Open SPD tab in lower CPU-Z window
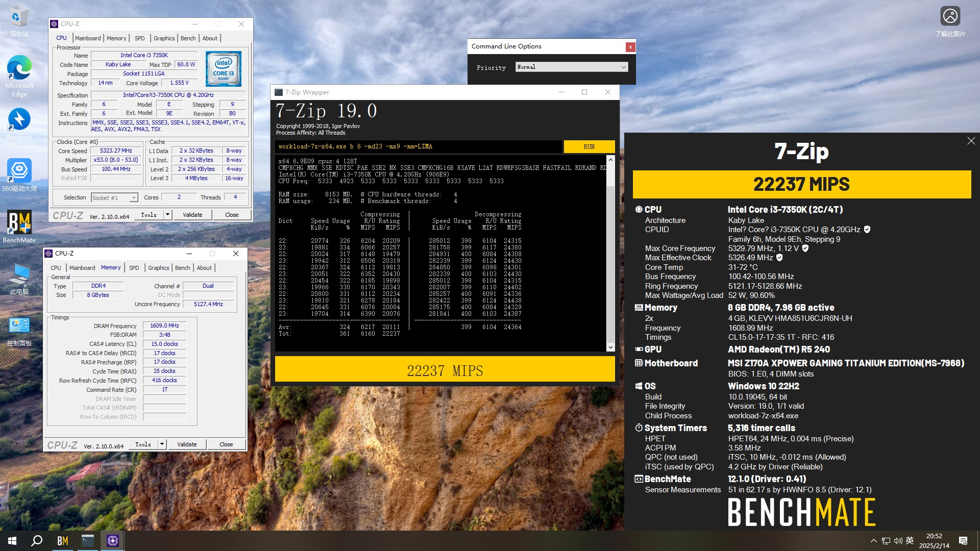The height and width of the screenshot is (551, 980). click(x=134, y=268)
